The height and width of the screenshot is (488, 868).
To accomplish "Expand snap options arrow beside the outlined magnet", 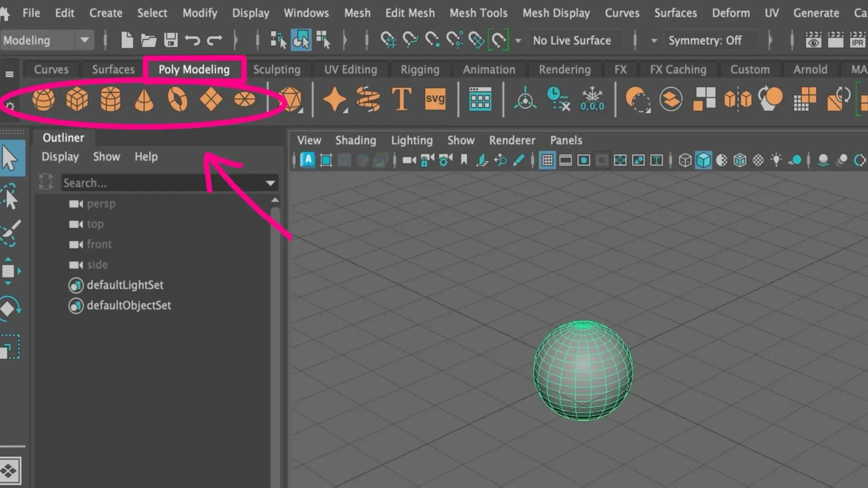I will tap(518, 41).
